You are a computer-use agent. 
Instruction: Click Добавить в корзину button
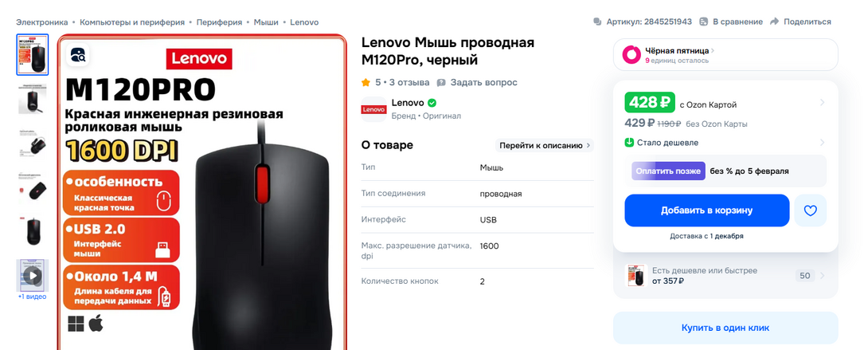(707, 210)
